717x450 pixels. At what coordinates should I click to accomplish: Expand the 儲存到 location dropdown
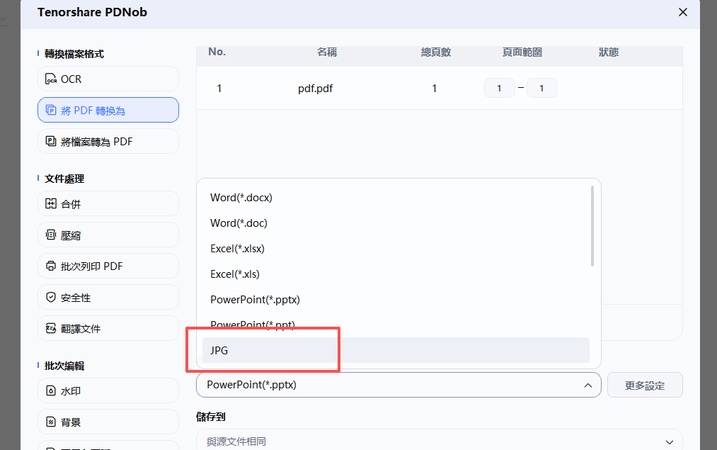(439, 441)
